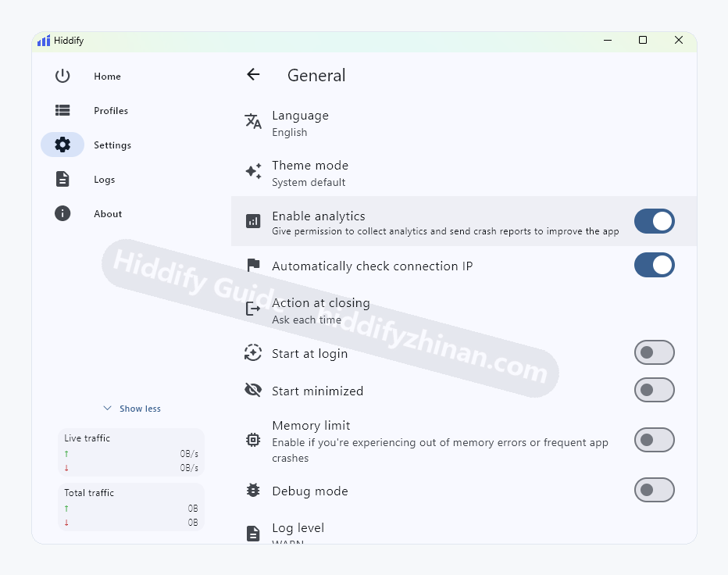
Task: Click the General page heading
Action: click(316, 75)
